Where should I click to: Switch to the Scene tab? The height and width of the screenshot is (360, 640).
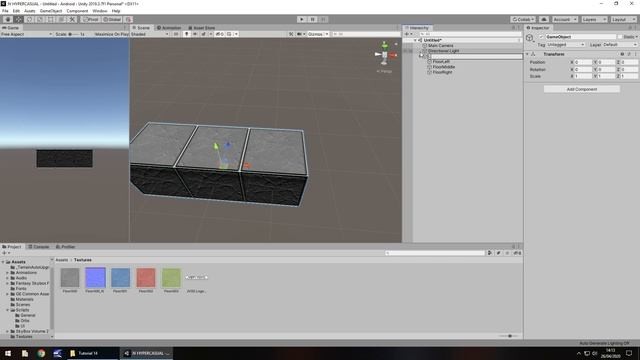[x=141, y=28]
